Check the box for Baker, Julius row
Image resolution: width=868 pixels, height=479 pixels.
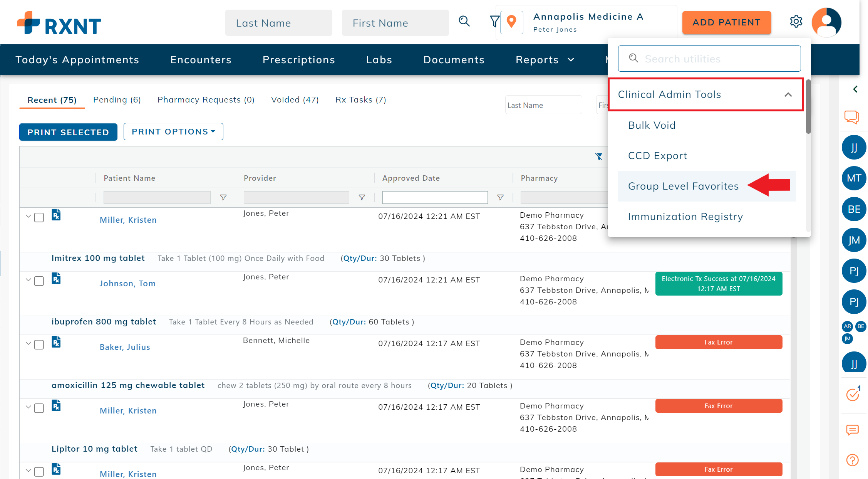click(x=39, y=345)
